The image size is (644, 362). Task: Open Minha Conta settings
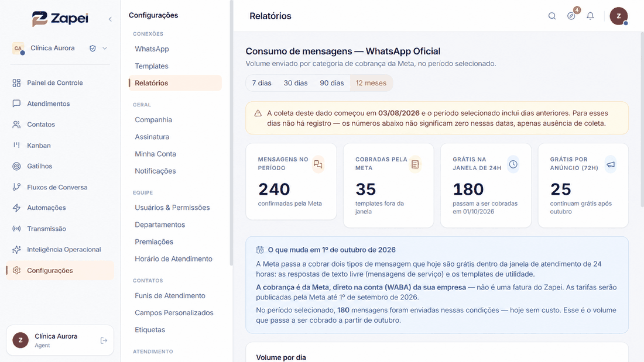155,154
